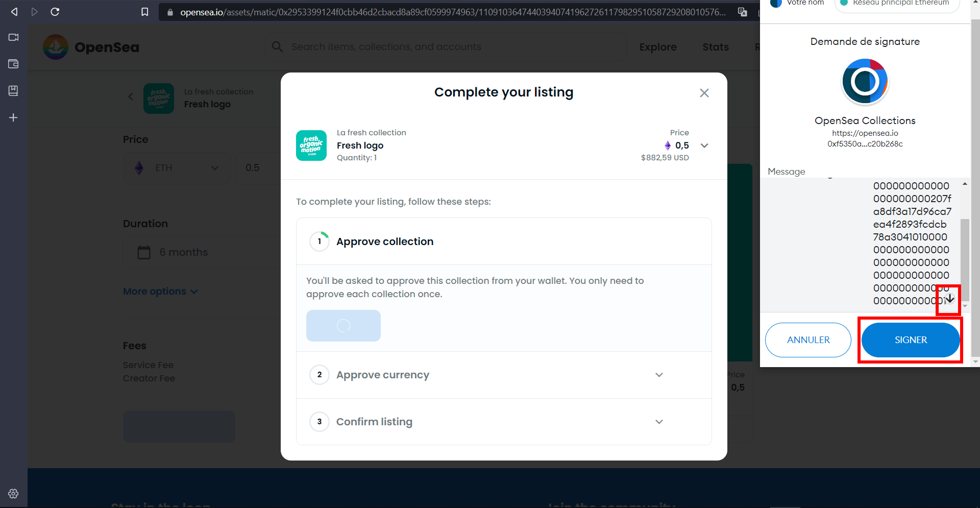
Task: Click the browser address bar URL
Action: click(x=453, y=12)
